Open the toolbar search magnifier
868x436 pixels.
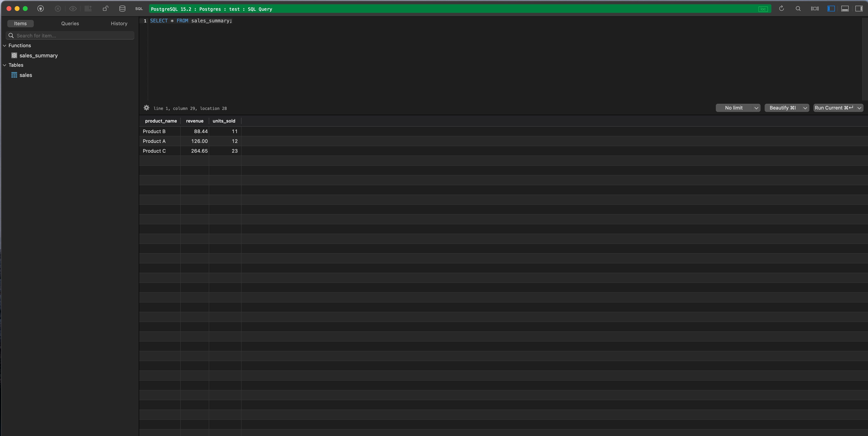coord(798,9)
